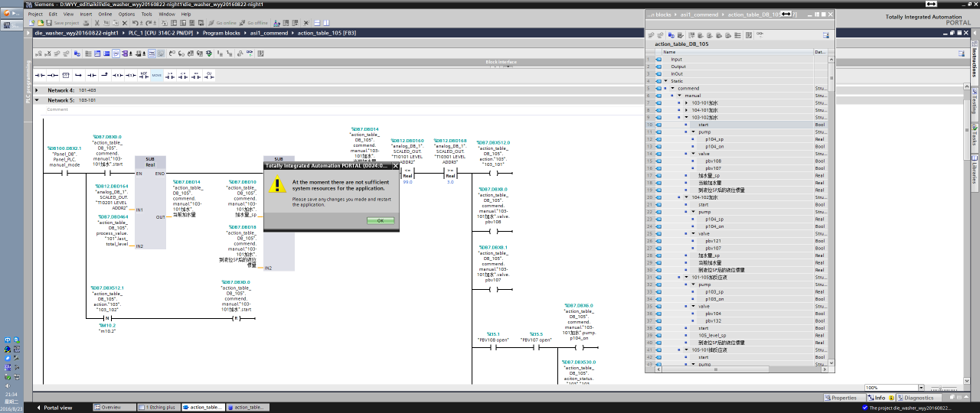Select the pbv108 row in DB table
980x413 pixels.
[x=736, y=161]
